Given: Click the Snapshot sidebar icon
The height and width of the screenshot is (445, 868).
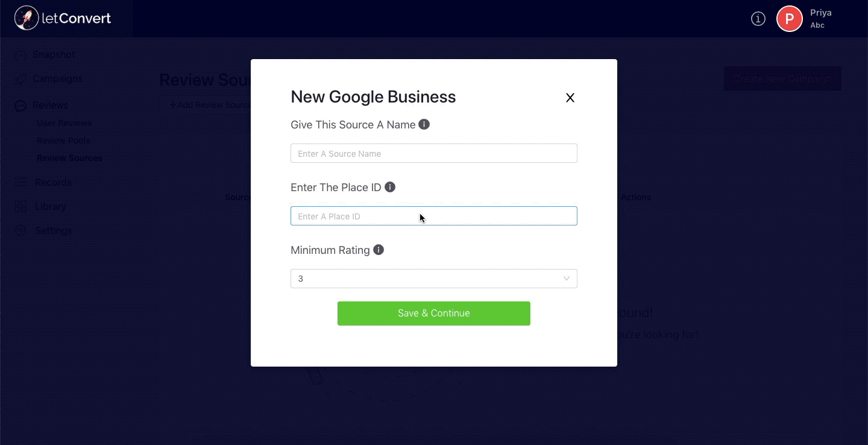Looking at the screenshot, I should coord(20,55).
